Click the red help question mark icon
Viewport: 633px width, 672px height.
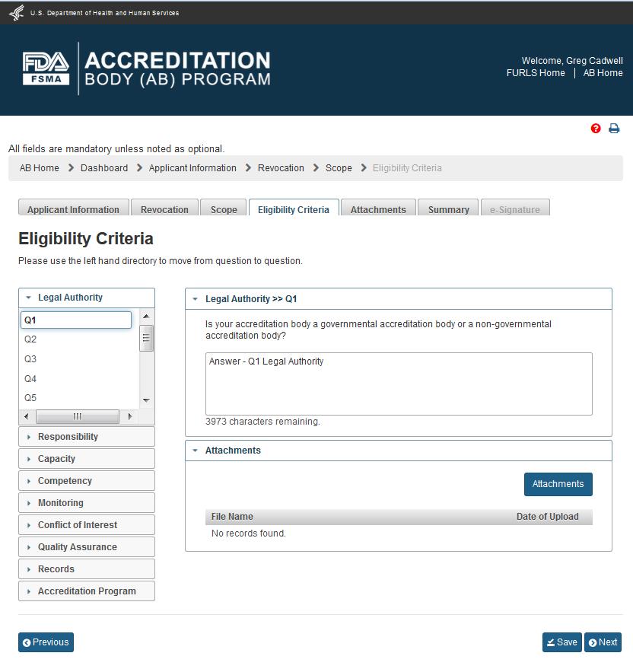tap(596, 129)
